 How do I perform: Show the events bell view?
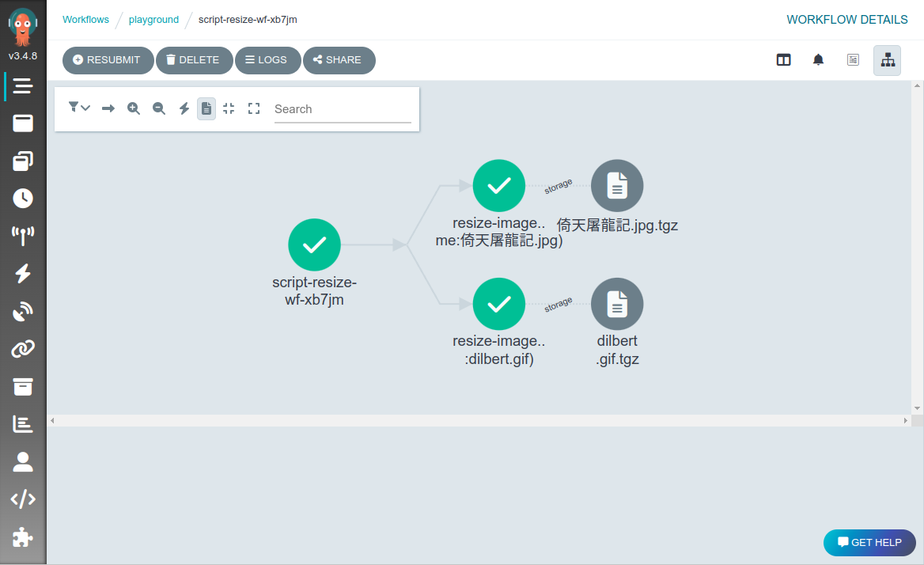818,60
